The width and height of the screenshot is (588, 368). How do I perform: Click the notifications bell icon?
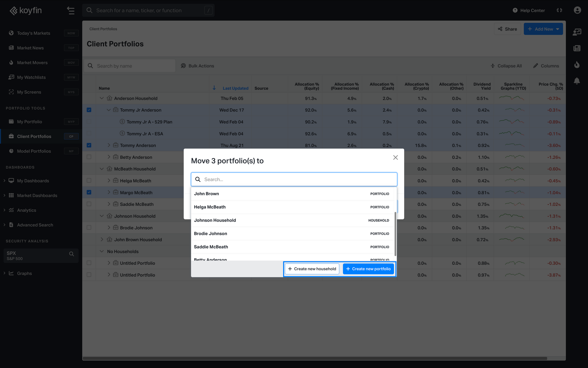tap(577, 81)
